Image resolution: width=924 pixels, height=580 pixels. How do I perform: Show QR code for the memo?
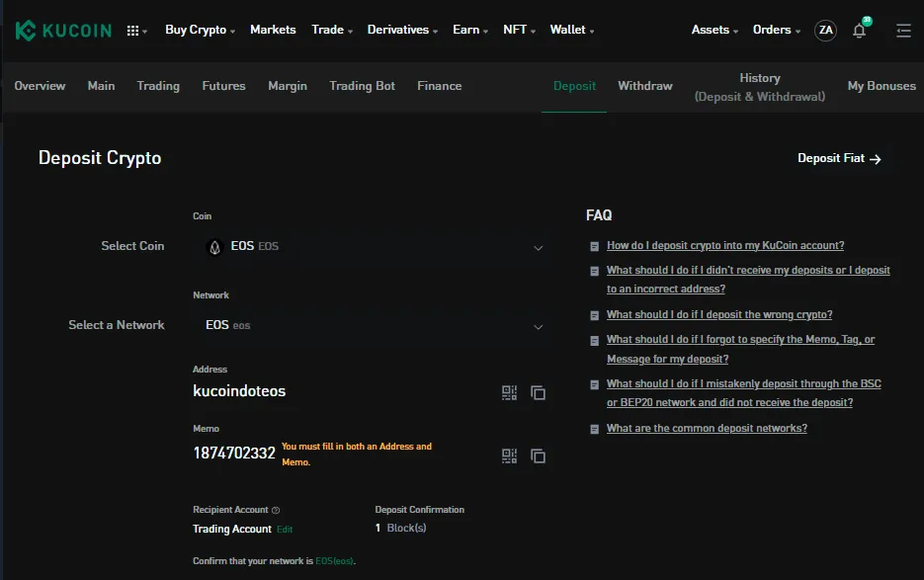pos(509,456)
